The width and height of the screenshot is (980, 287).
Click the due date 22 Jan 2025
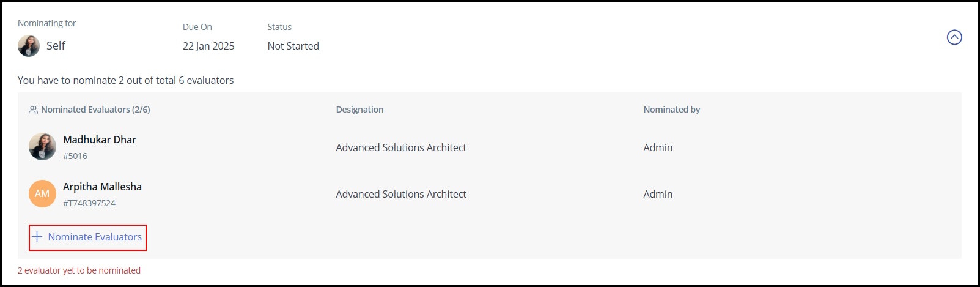208,46
